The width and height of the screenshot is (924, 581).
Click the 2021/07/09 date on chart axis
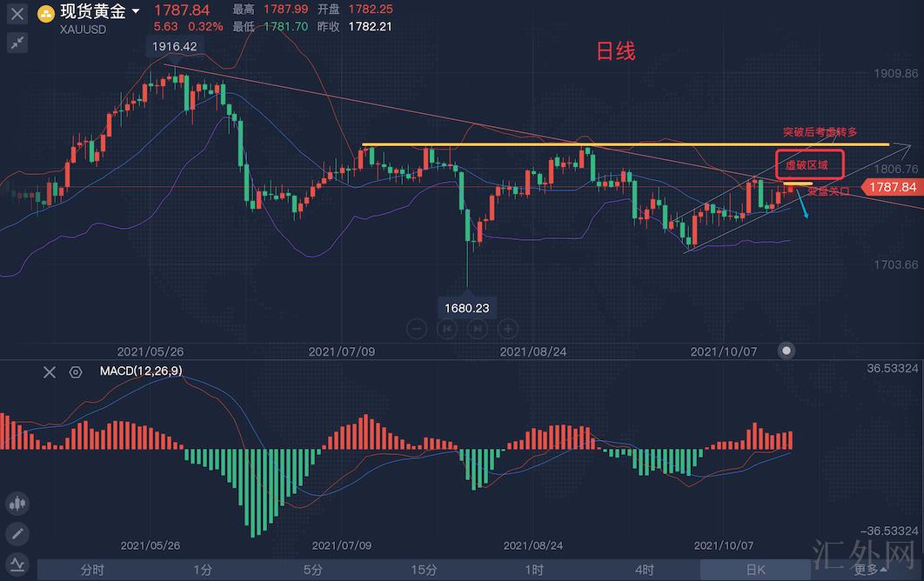click(x=342, y=351)
